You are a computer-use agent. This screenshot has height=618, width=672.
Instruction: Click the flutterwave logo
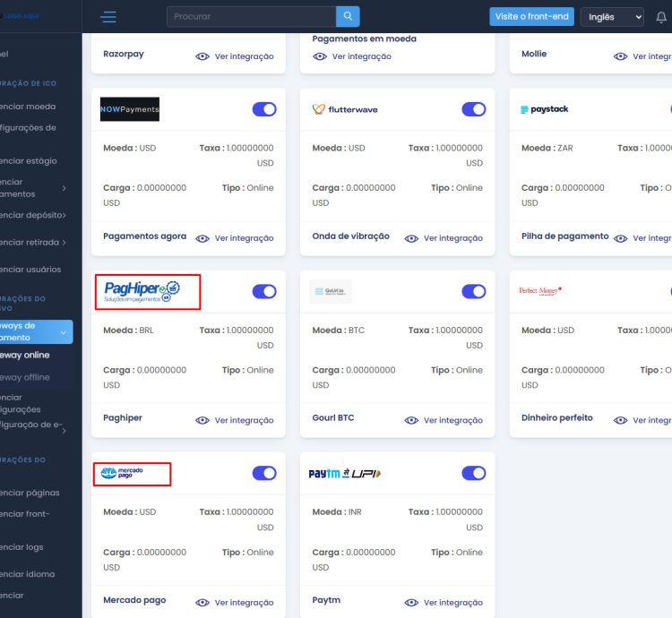pos(345,109)
